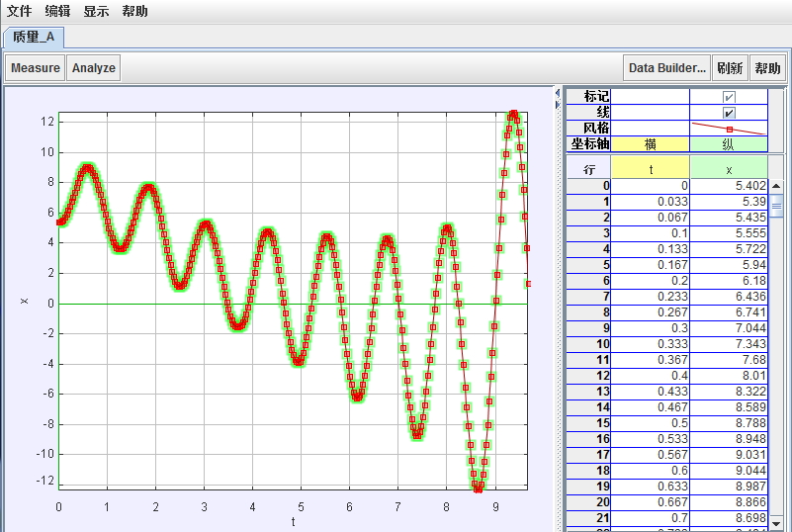Click the table scrollbar down arrow
792x532 pixels.
(x=776, y=523)
